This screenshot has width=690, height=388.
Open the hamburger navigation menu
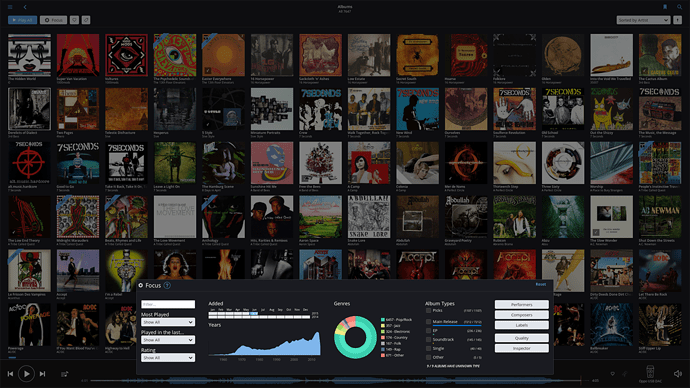point(10,7)
